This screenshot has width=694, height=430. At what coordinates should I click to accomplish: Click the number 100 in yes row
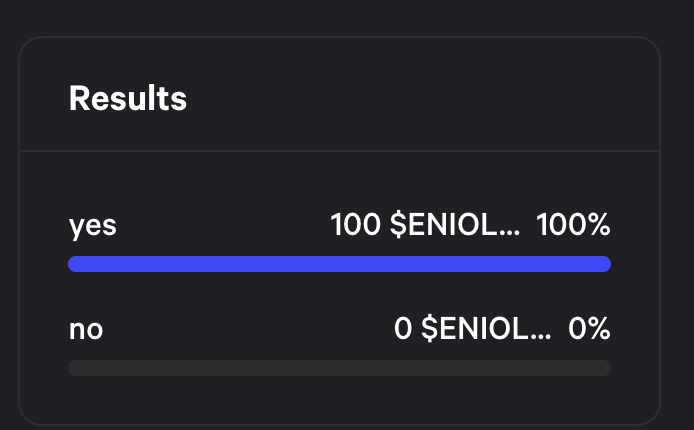355,225
